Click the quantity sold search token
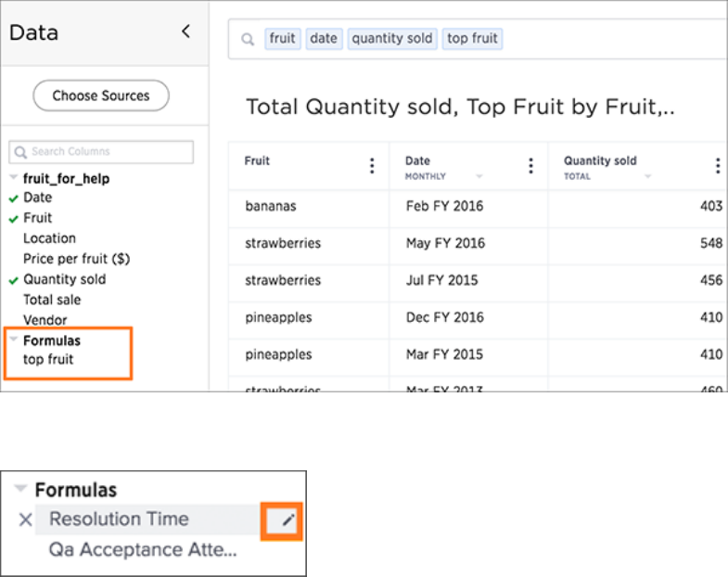Image resolution: width=728 pixels, height=577 pixels. click(x=392, y=39)
